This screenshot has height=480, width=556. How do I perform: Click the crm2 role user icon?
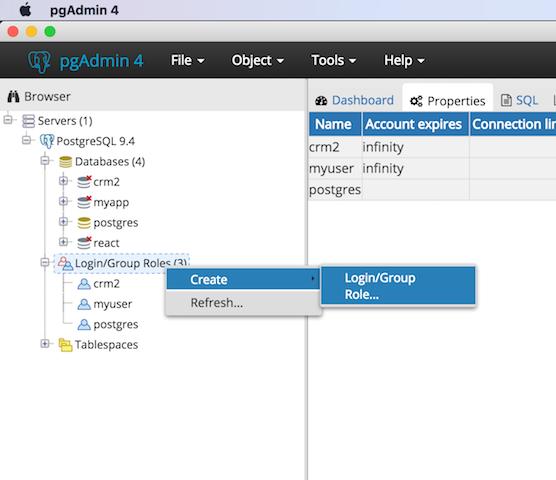pyautogui.click(x=84, y=284)
